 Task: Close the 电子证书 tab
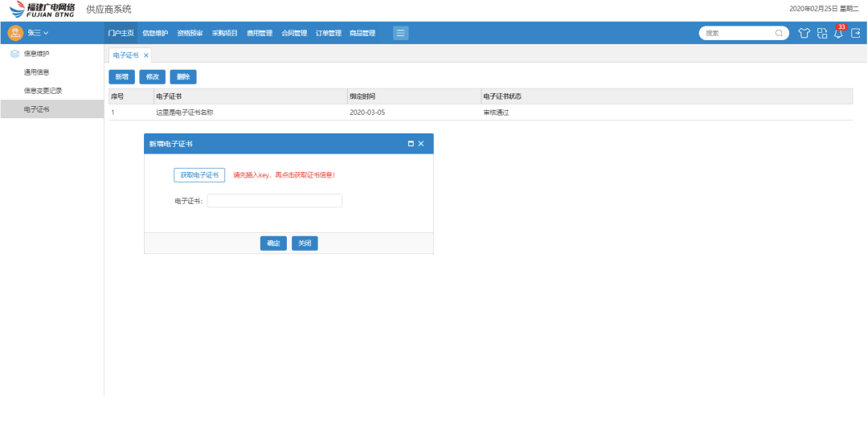[x=145, y=55]
